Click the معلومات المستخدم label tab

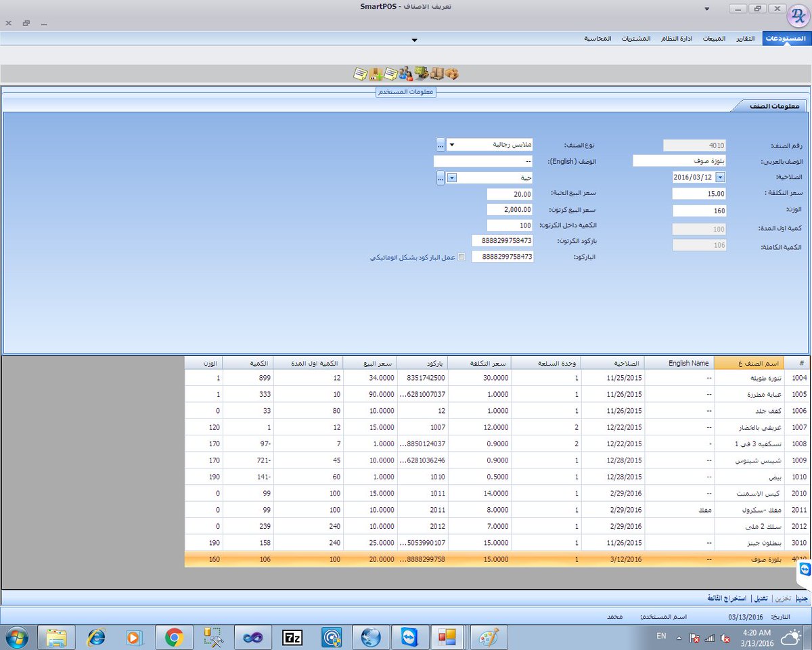(x=406, y=92)
